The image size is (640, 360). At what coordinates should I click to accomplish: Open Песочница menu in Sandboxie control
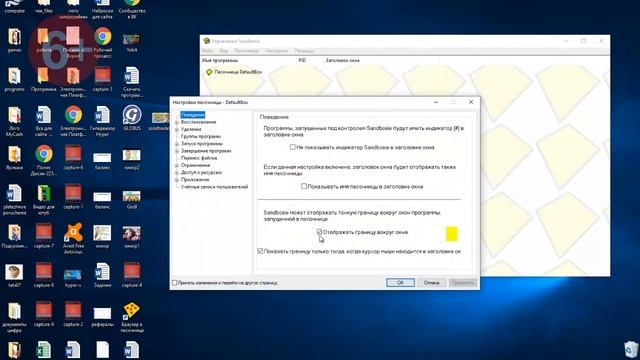pyautogui.click(x=247, y=51)
